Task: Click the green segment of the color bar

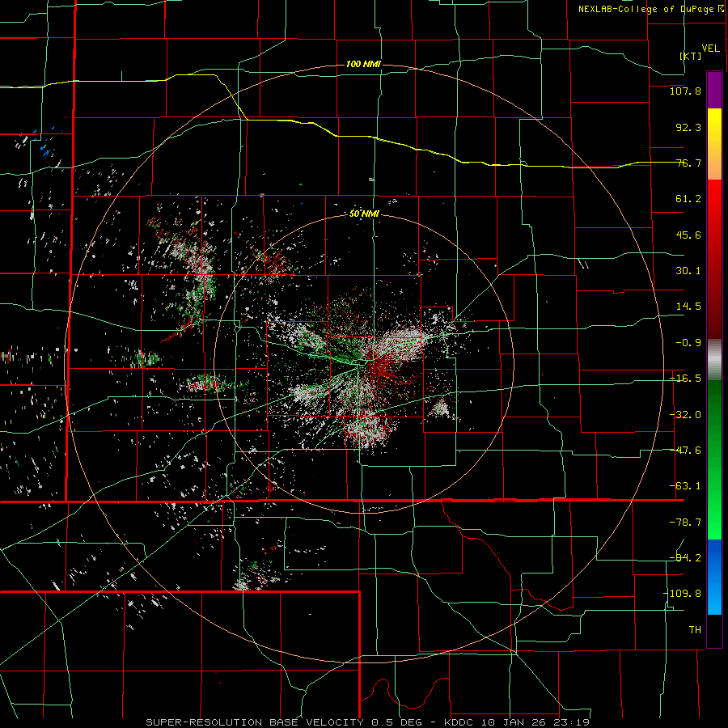Action: [714, 459]
